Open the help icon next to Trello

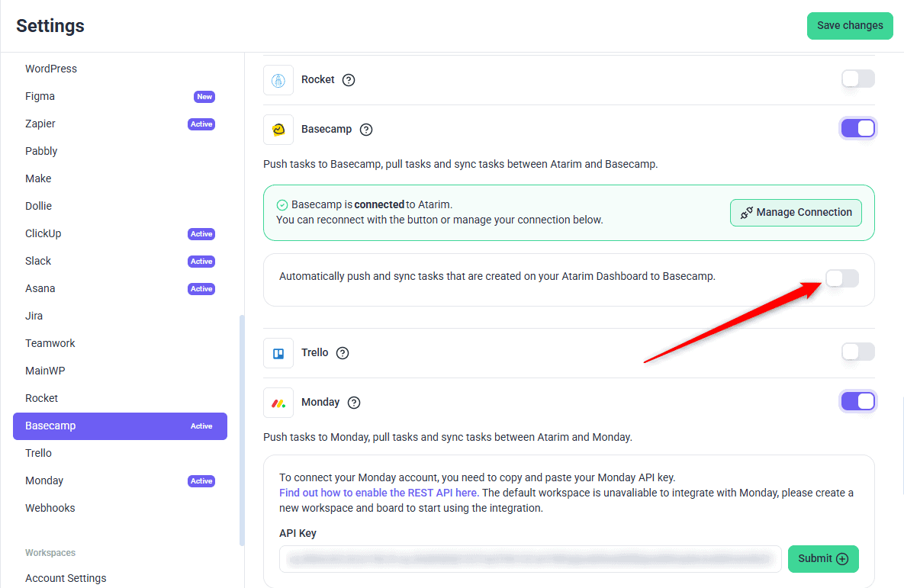pos(343,353)
